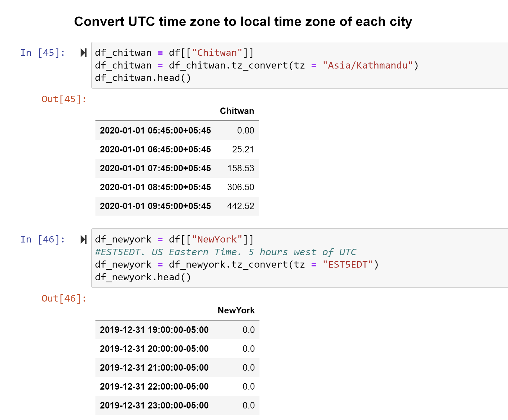Screen dimensions: 508x420
Task: Click the Chitwan column header
Action: (x=237, y=111)
